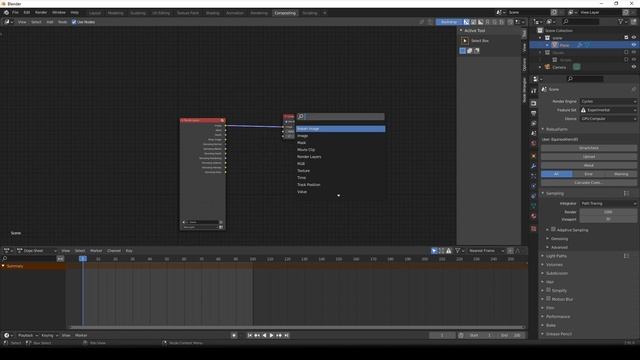Open the Object properties tab icon

click(x=533, y=156)
